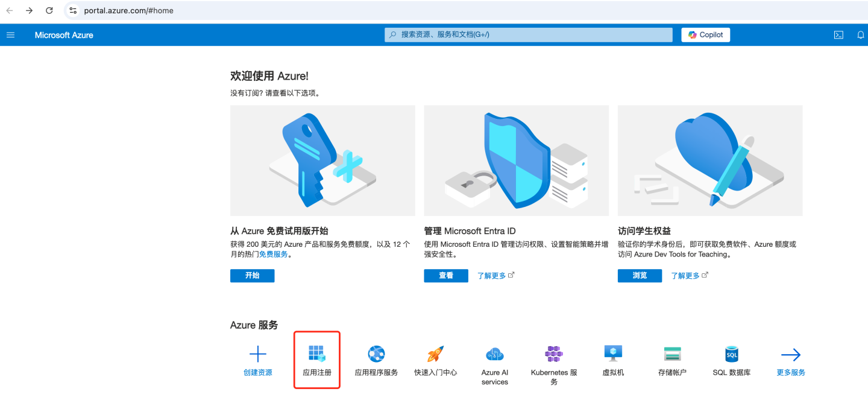
Task: Click the 应用程序服务 text label
Action: (377, 373)
